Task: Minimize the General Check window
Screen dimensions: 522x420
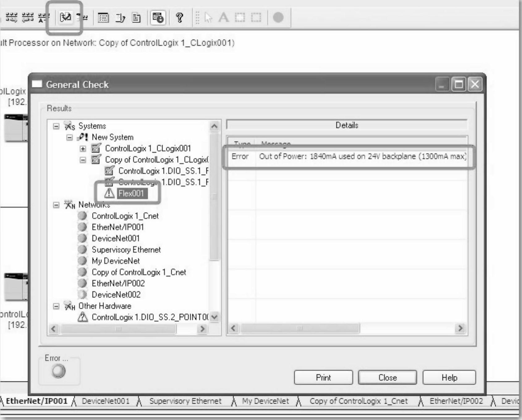Action: click(x=442, y=84)
